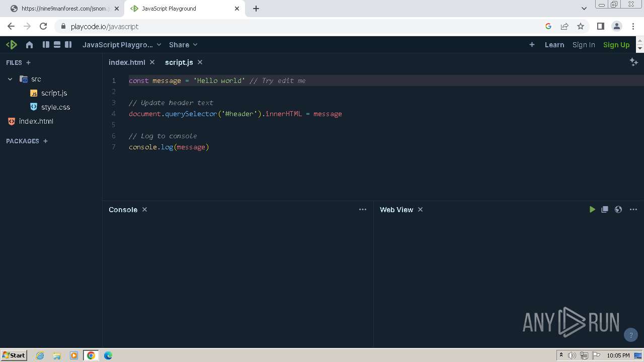644x362 pixels.
Task: Click the console.log line of code
Action: coord(169,147)
